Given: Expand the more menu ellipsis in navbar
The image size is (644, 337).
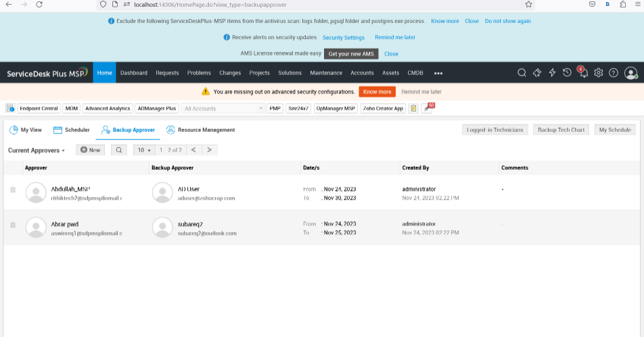Looking at the screenshot, I should [438, 73].
